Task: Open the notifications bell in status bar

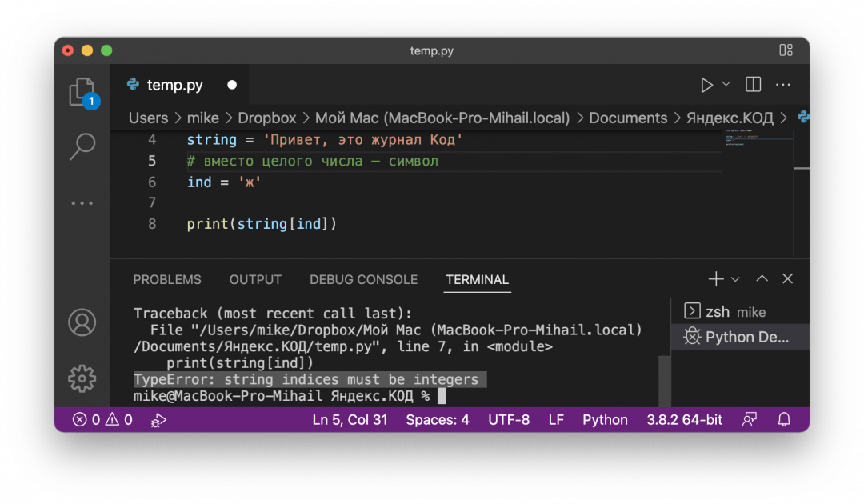Action: coord(784,419)
